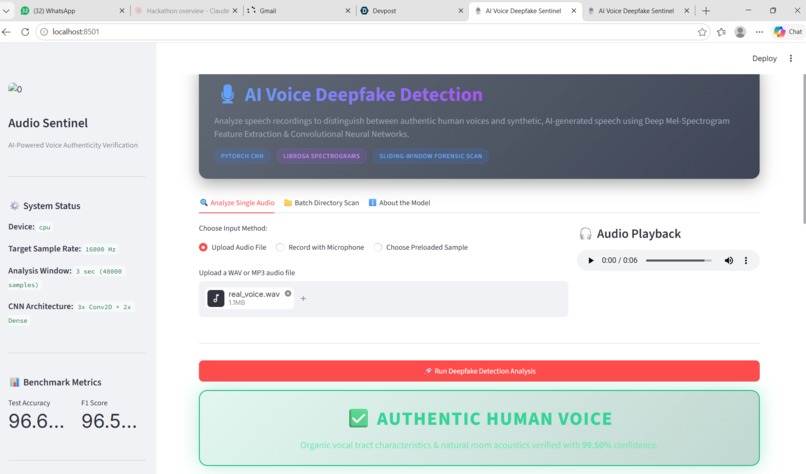Switch to About the Model tab

(399, 203)
